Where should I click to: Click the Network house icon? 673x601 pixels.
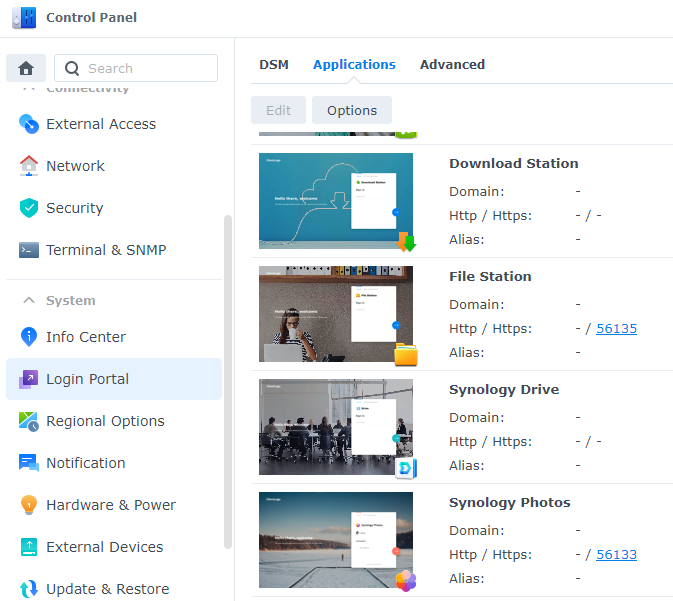(29, 166)
